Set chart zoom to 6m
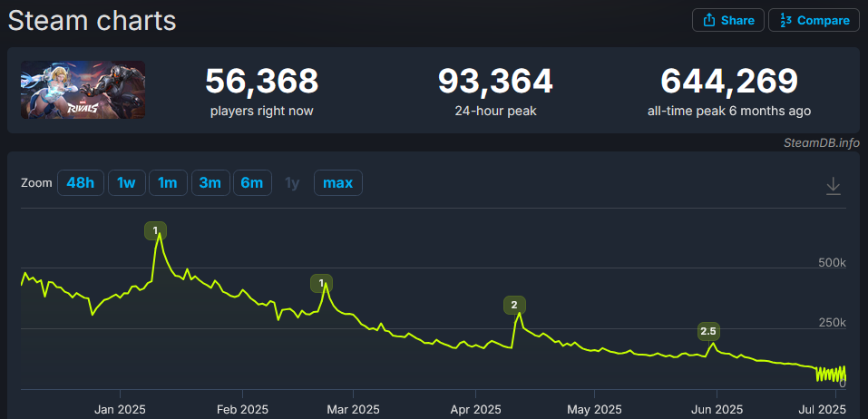The width and height of the screenshot is (868, 419). pyautogui.click(x=252, y=182)
